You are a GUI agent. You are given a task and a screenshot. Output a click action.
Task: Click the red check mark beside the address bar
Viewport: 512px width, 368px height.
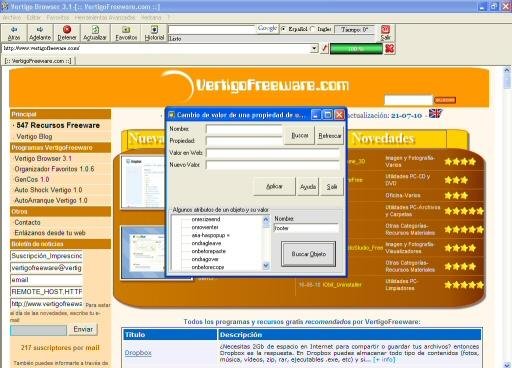(x=324, y=49)
